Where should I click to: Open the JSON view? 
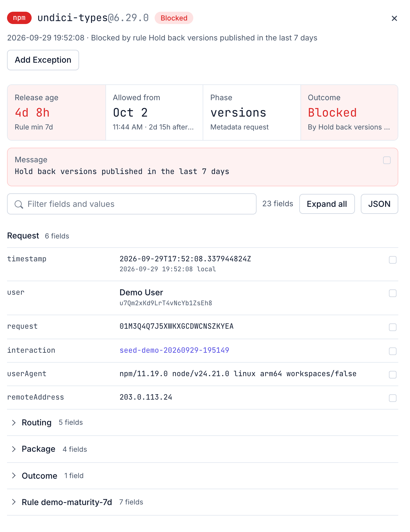pyautogui.click(x=379, y=204)
